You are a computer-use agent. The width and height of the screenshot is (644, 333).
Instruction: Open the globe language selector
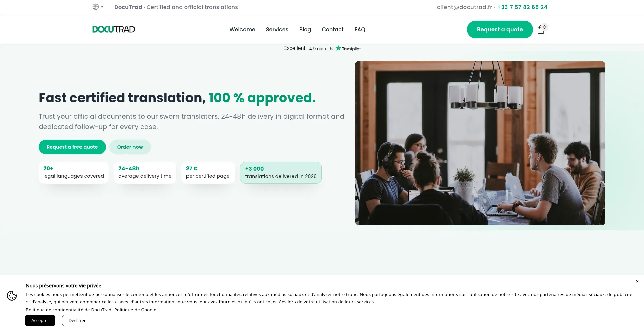tap(96, 7)
